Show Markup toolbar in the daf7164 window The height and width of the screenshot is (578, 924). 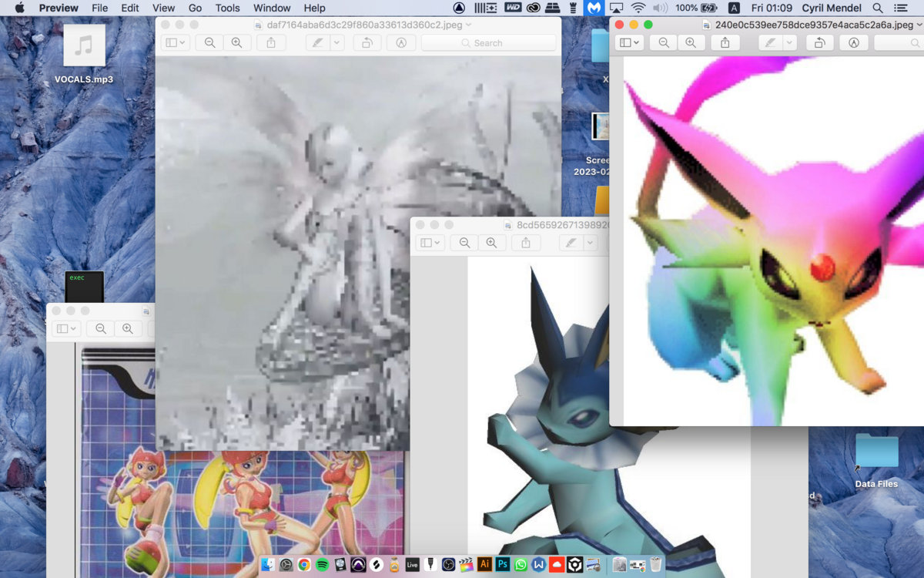400,43
